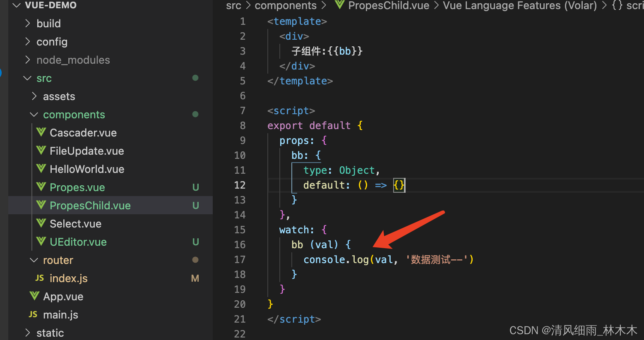
Task: Click the src breadcrumb segment
Action: click(x=233, y=5)
